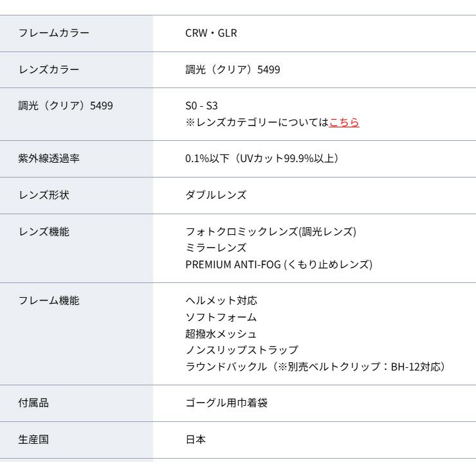Screen dimensions: 476x476
Task: Click the S0 - S3 category value
Action: (201, 105)
